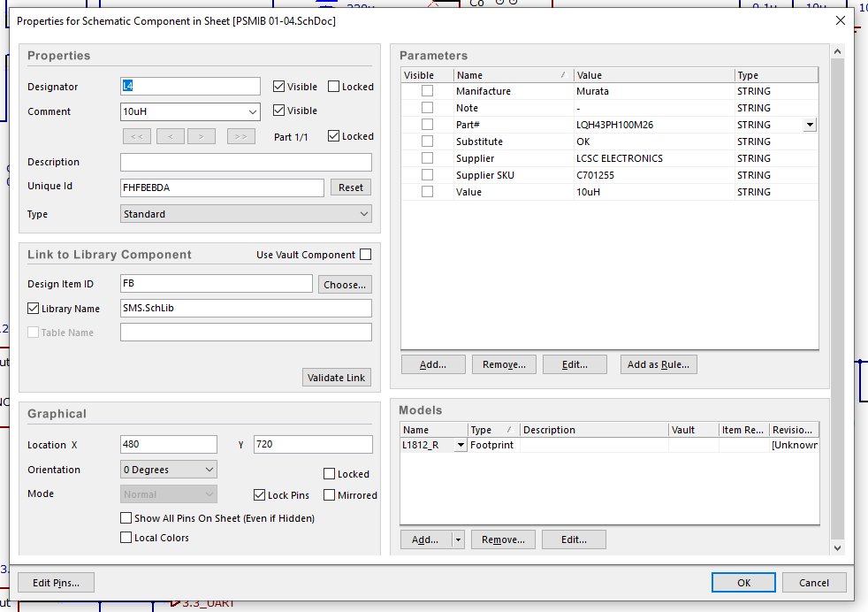Select the Footprint model type cell
868x612 pixels.
[x=494, y=445]
